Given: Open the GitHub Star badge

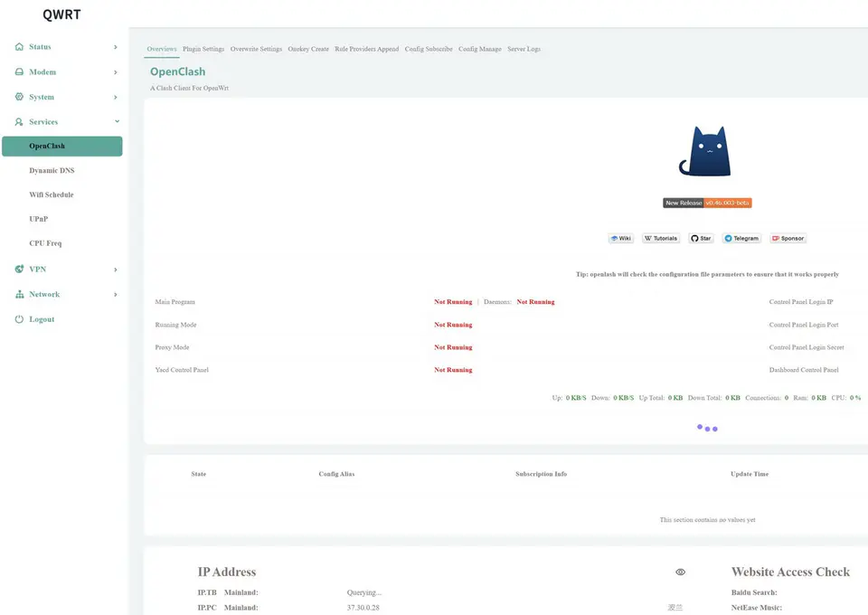Looking at the screenshot, I should [701, 239].
